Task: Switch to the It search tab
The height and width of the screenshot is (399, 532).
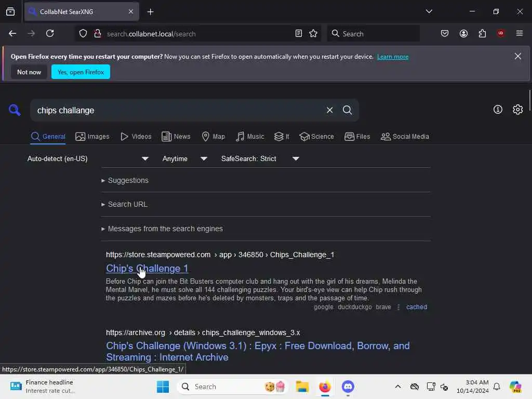Action: point(282,137)
